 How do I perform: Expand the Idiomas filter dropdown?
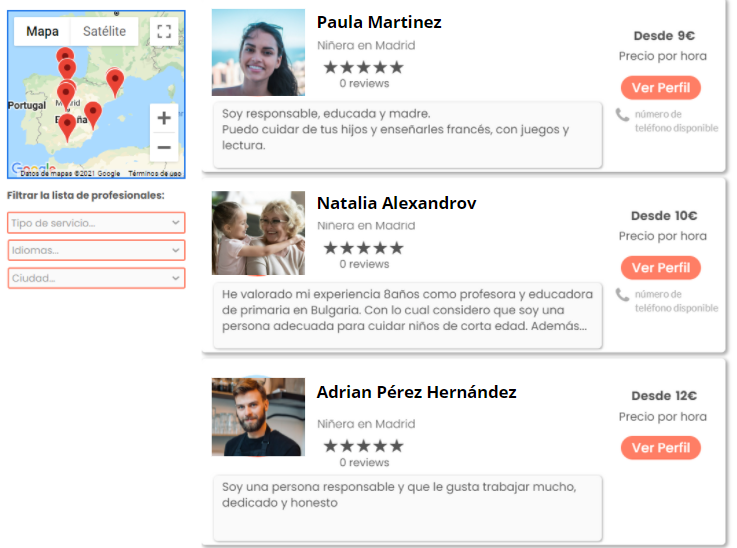[96, 250]
